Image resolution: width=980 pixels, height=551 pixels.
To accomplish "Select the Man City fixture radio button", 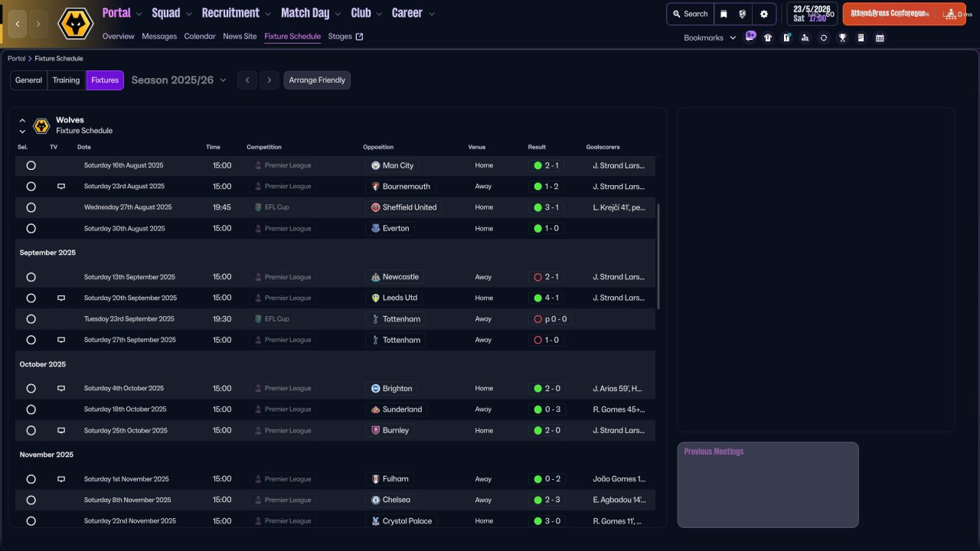I will (x=31, y=165).
